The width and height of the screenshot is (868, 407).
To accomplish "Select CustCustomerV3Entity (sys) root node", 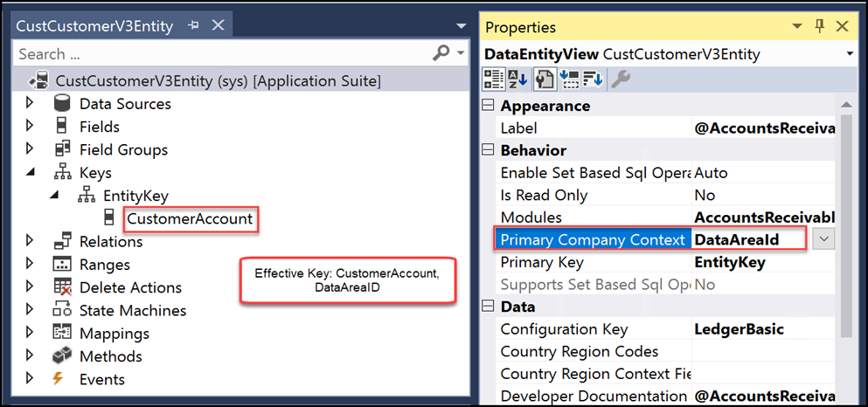I will (x=219, y=81).
